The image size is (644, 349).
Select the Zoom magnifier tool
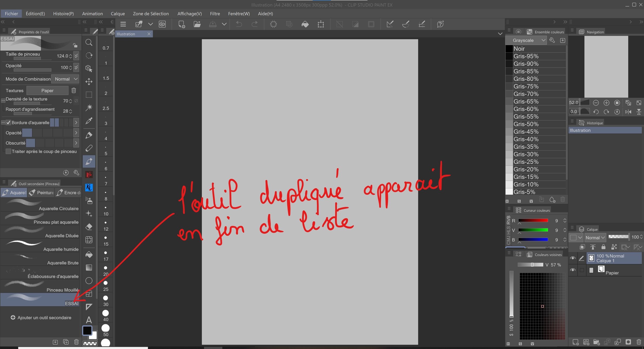click(x=89, y=42)
